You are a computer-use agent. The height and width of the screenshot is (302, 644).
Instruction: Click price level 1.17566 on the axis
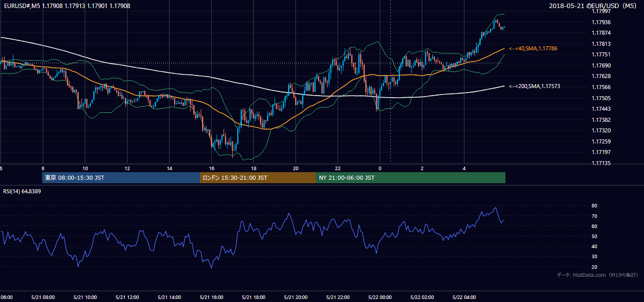[601, 87]
